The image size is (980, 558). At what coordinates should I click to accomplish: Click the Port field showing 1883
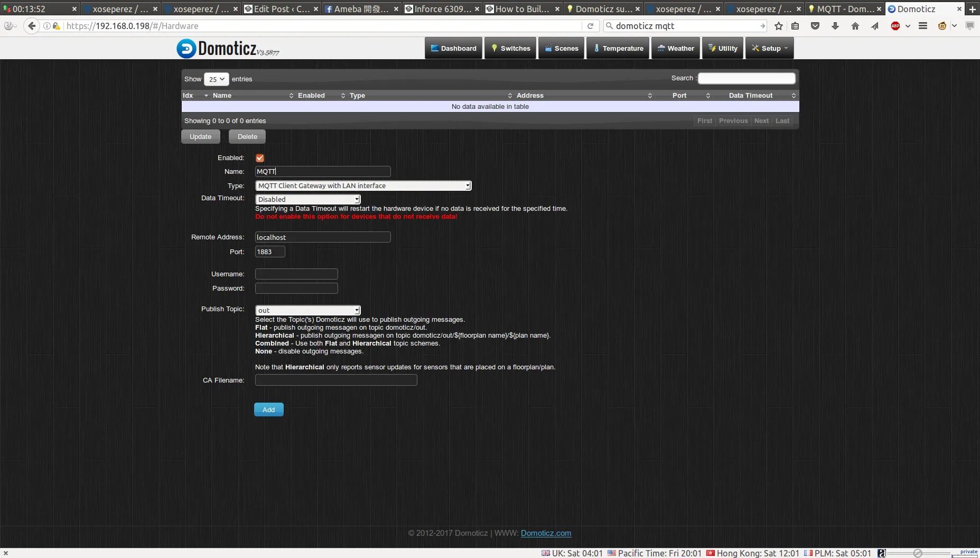coord(270,252)
